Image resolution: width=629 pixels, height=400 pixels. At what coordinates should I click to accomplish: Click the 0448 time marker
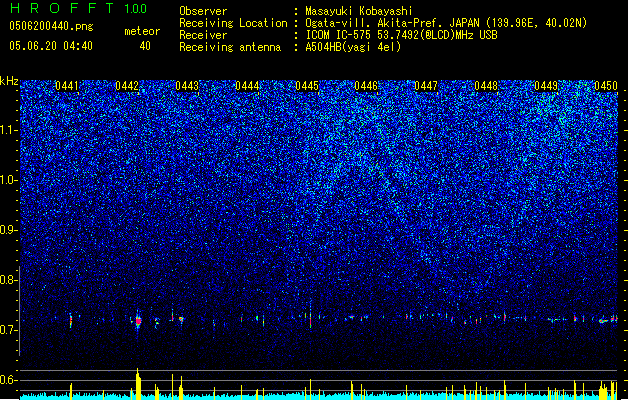(x=486, y=86)
